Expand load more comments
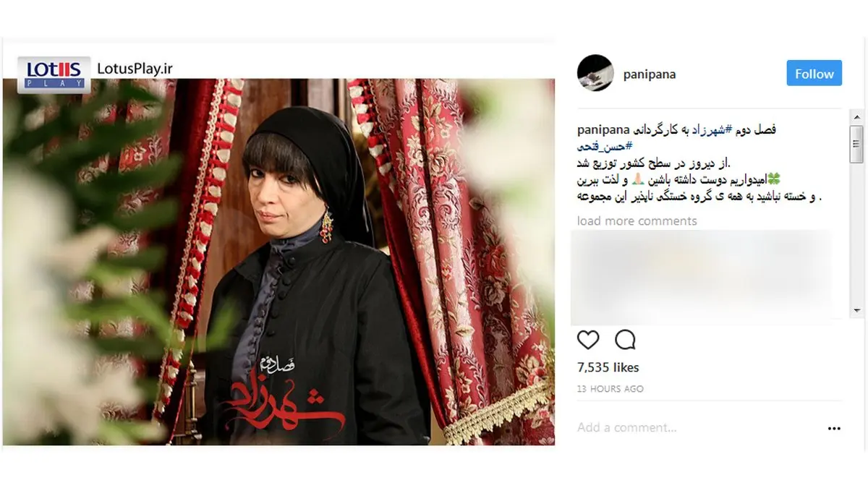The width and height of the screenshot is (868, 488). (x=637, y=221)
